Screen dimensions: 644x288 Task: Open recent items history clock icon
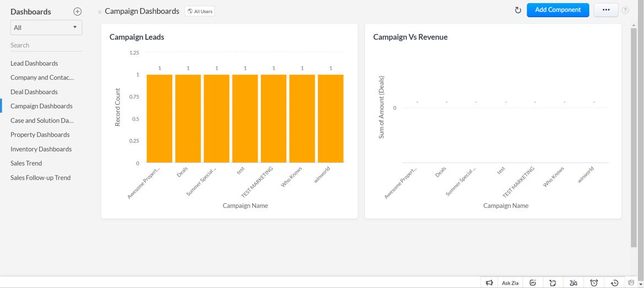pos(614,282)
